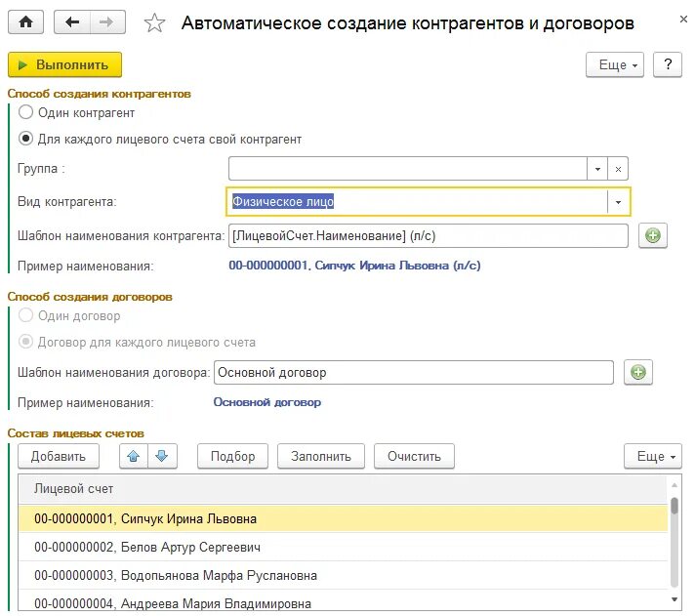Open the Группа dropdown list
The width and height of the screenshot is (695, 616).
(597, 168)
